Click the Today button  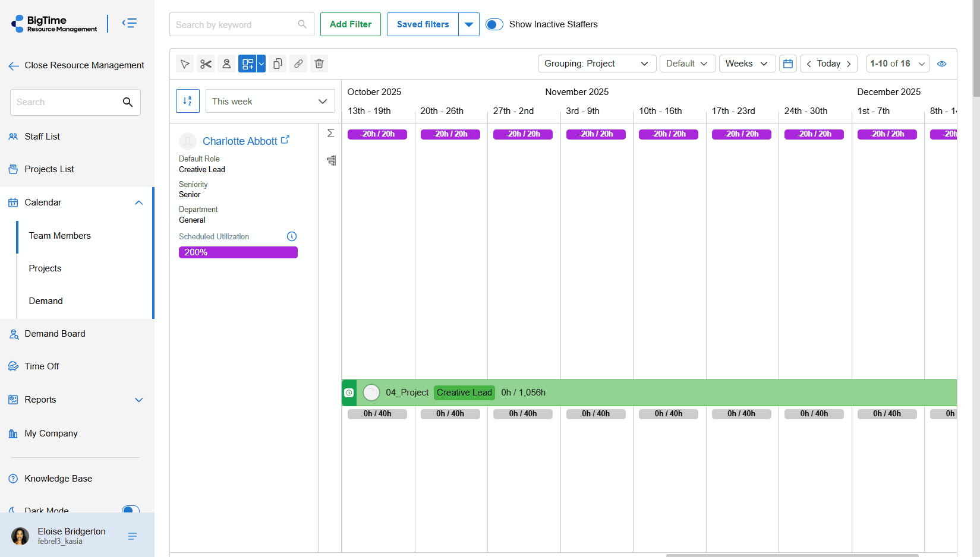[828, 64]
